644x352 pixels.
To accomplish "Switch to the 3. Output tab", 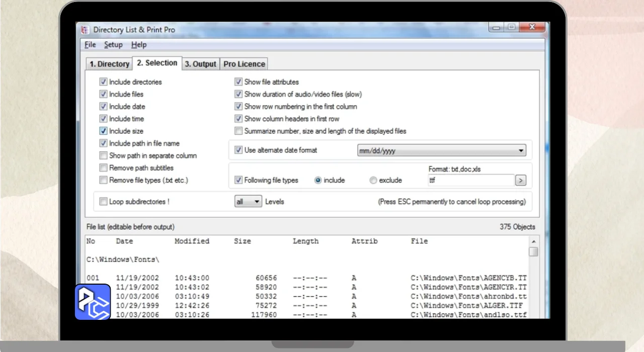I will [200, 64].
